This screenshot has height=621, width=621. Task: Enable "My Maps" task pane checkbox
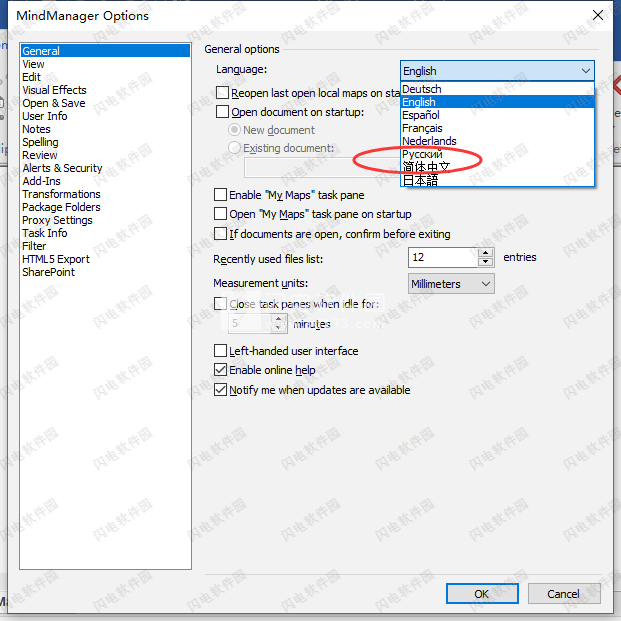(220, 194)
